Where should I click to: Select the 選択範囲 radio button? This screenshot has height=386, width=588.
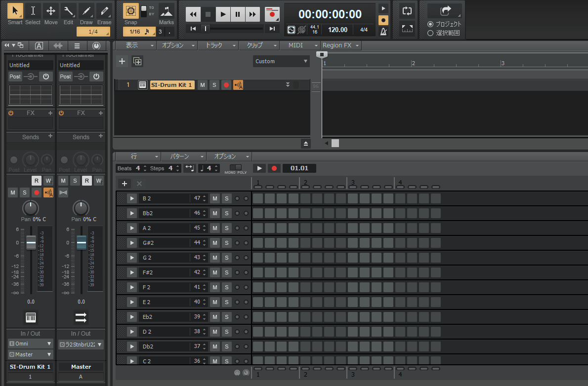coord(430,33)
